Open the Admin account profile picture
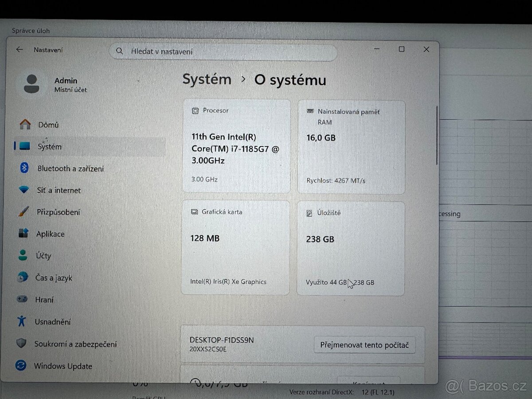The image size is (532, 399). tap(31, 84)
